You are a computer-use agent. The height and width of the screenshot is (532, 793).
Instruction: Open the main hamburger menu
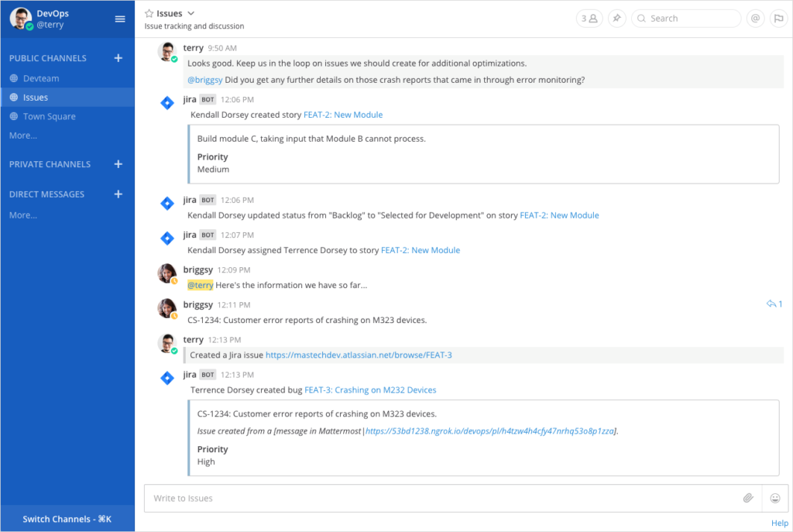coord(120,19)
